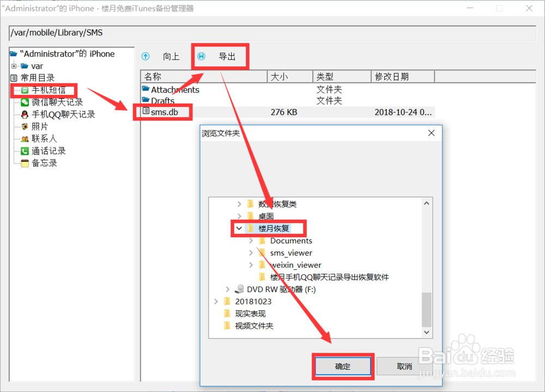545x392 pixels.
Task: Confirm with the 确定 button
Action: [x=343, y=366]
